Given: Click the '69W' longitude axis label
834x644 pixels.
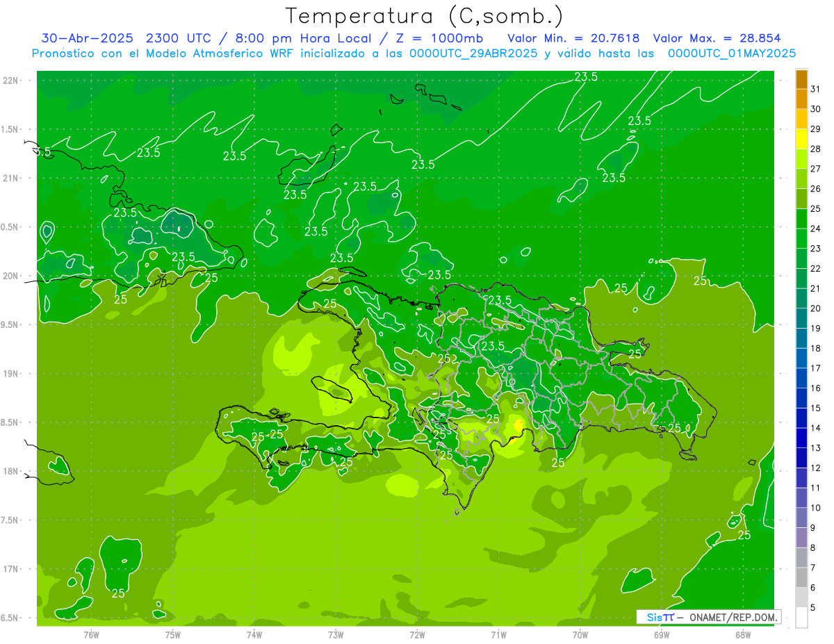Looking at the screenshot, I should click(x=662, y=635).
